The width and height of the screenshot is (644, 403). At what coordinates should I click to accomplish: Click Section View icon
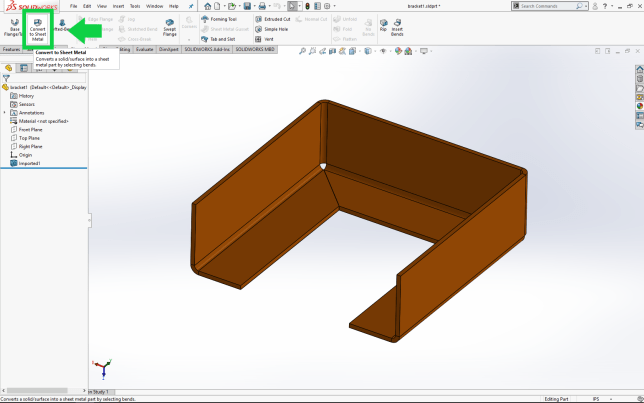(332, 51)
